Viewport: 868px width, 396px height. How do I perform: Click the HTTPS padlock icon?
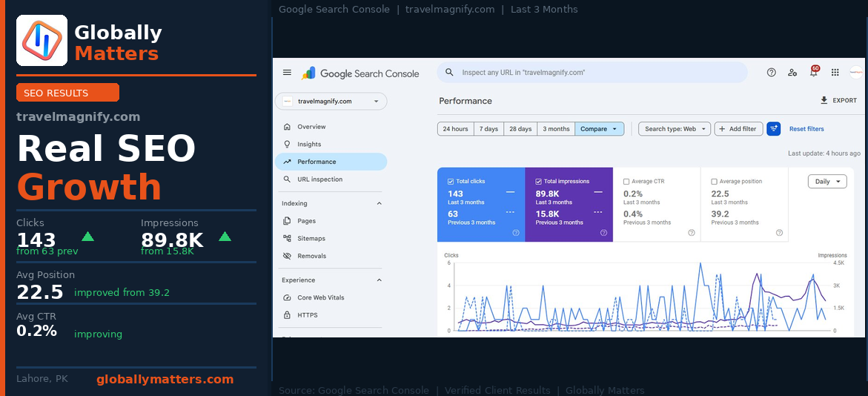[x=287, y=315]
